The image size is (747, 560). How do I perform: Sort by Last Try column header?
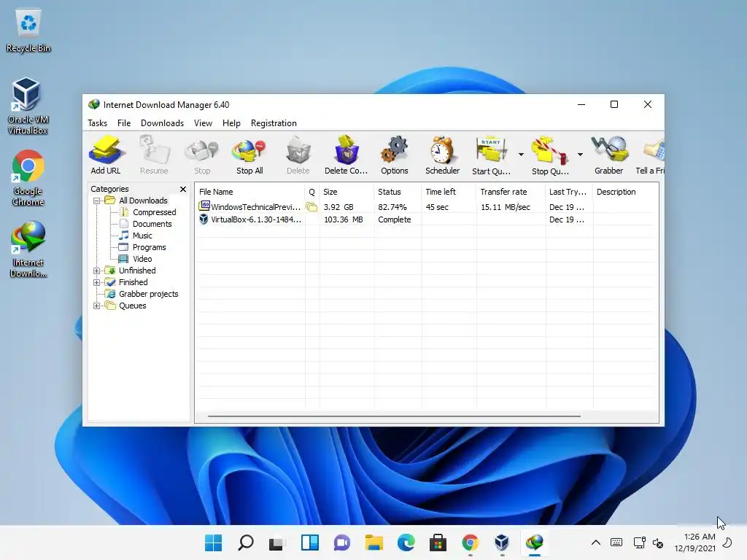[569, 192]
